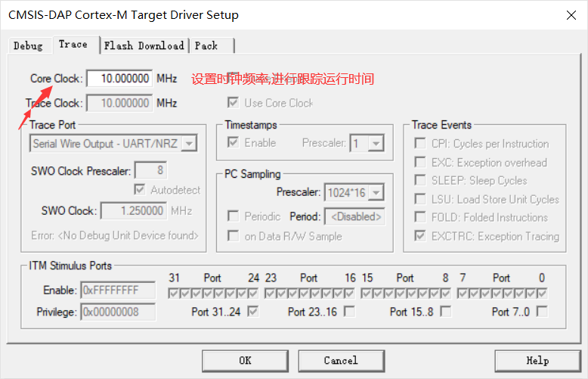Toggle Port 23..16 privilege checkbox
Screen dimensions: 588x379
349,312
